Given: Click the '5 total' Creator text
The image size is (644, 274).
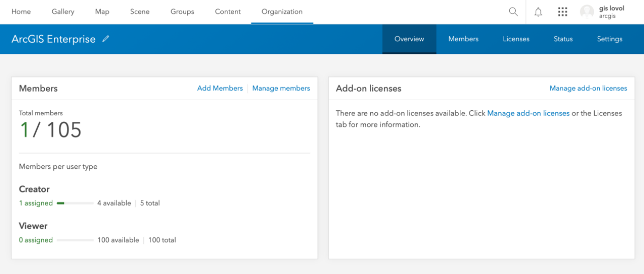Looking at the screenshot, I should (150, 203).
